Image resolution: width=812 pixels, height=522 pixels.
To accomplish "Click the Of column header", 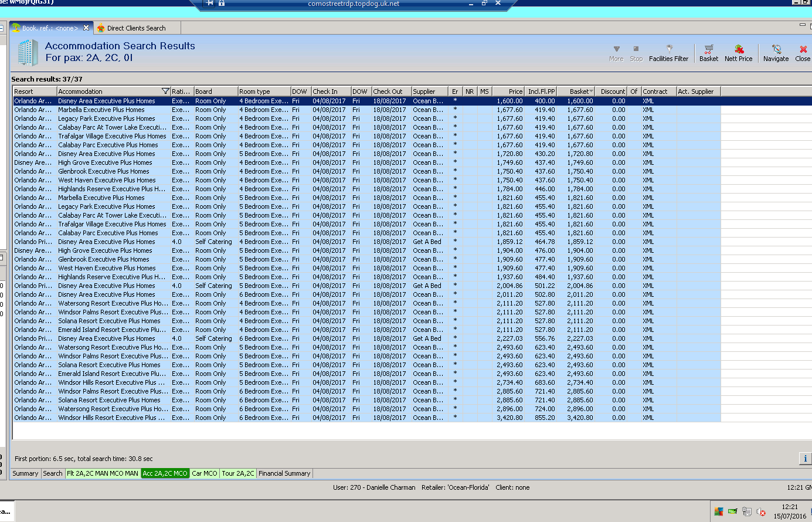I will (634, 91).
